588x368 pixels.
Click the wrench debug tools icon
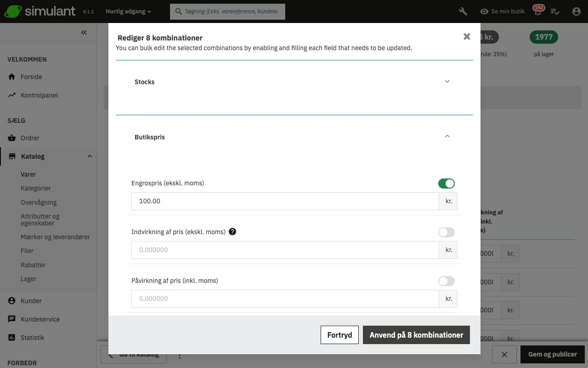point(463,11)
